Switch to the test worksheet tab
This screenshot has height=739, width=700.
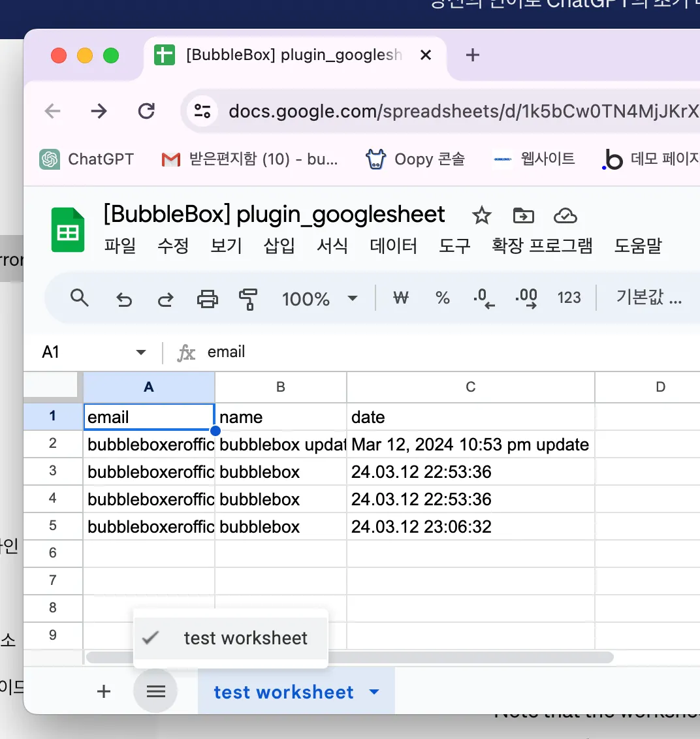(x=283, y=692)
